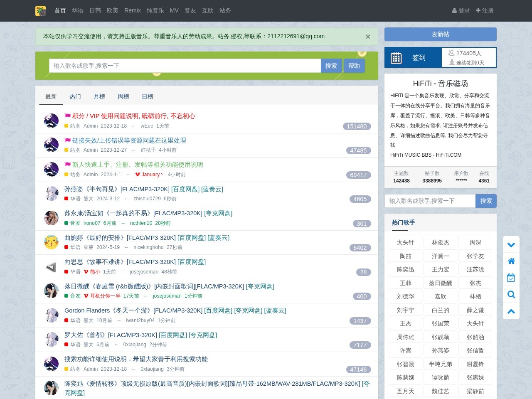Open the 欧美 navigation menu item
The image size is (532, 399).
coord(113,10)
